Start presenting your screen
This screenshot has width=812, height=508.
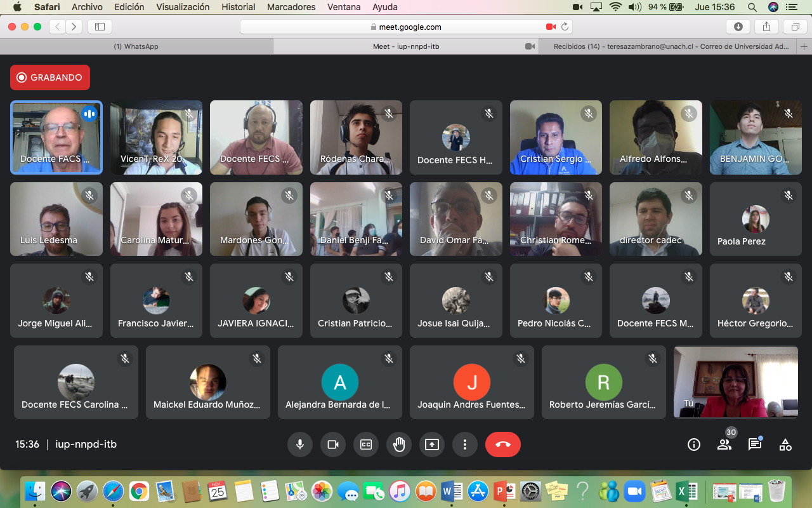pyautogui.click(x=431, y=444)
